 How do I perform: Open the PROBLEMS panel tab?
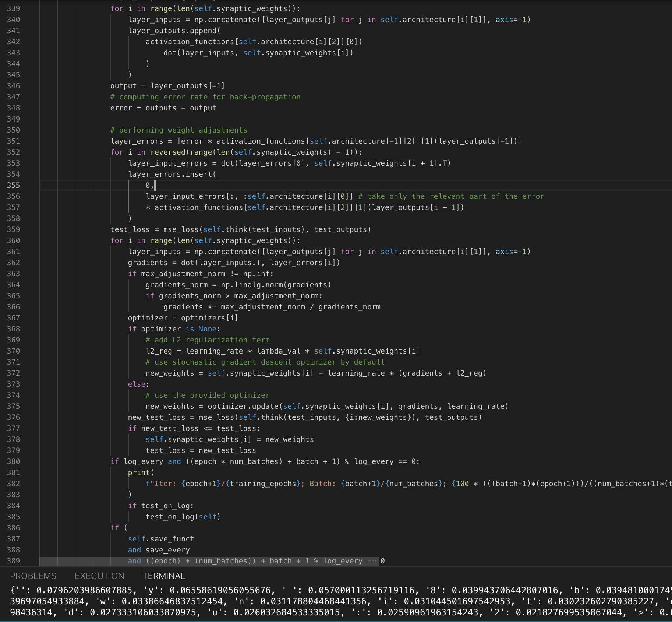coord(33,576)
